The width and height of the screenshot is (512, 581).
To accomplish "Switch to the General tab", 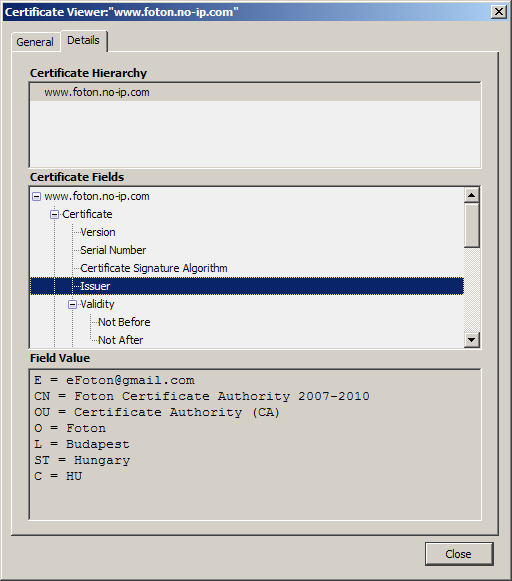I will 35,42.
